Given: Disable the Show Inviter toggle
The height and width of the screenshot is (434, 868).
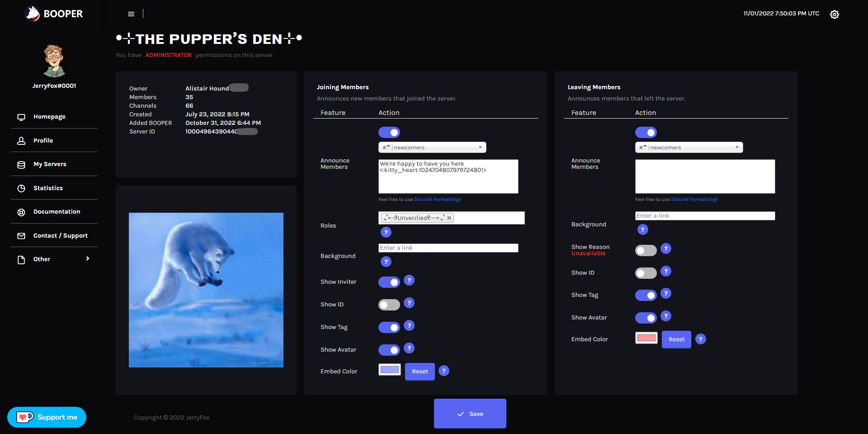Looking at the screenshot, I should [x=389, y=282].
